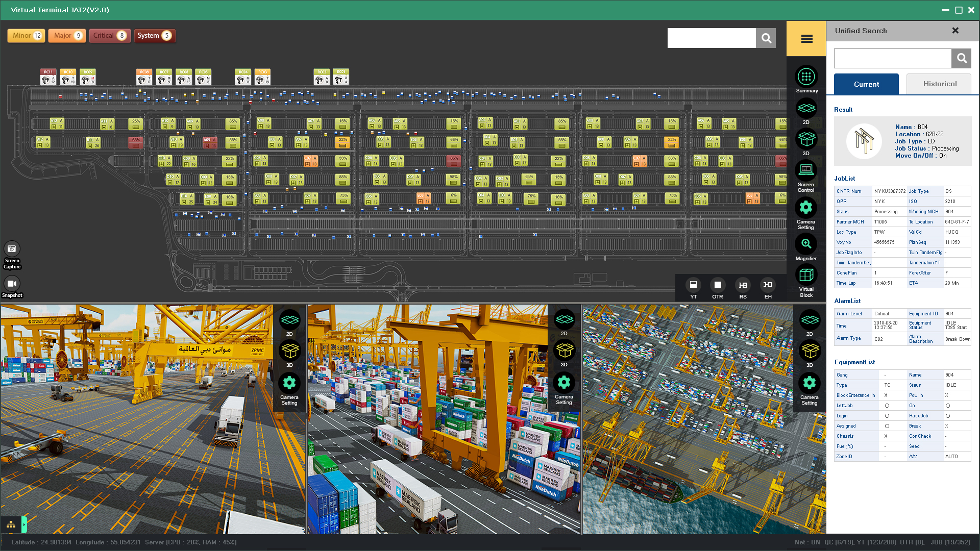Toggle the EH equipment filter

coord(768,285)
